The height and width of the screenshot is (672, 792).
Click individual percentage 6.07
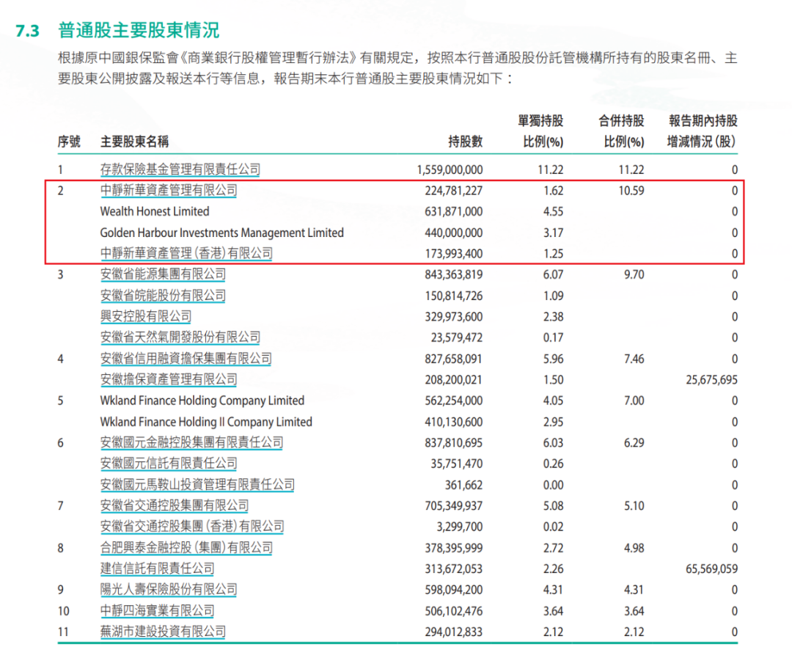pyautogui.click(x=553, y=275)
